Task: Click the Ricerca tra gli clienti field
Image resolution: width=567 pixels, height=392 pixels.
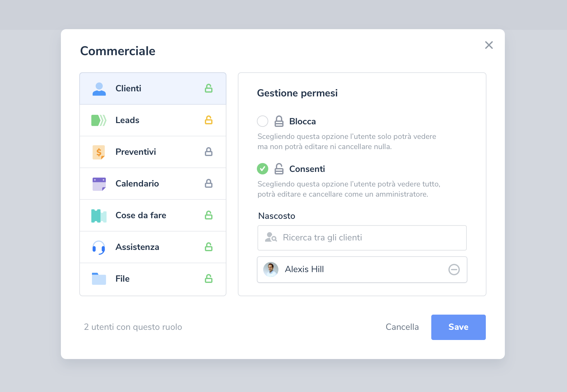Action: [362, 238]
